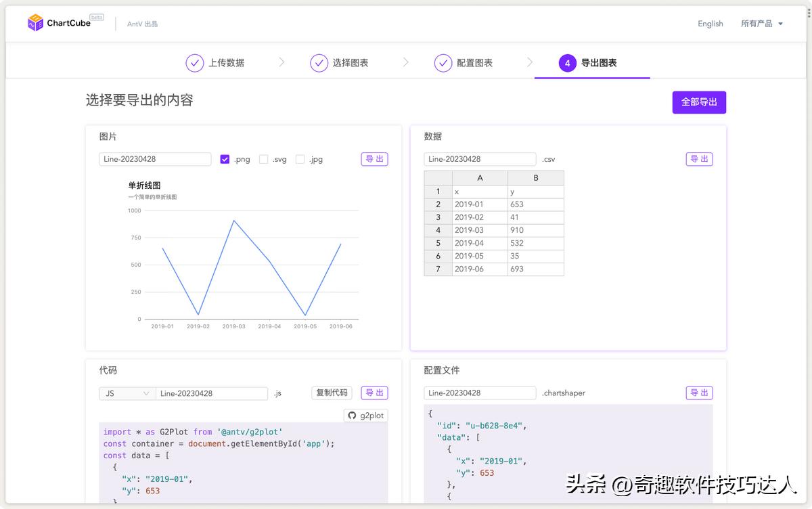
Task: Switch to the 配置图表 step
Action: point(474,62)
